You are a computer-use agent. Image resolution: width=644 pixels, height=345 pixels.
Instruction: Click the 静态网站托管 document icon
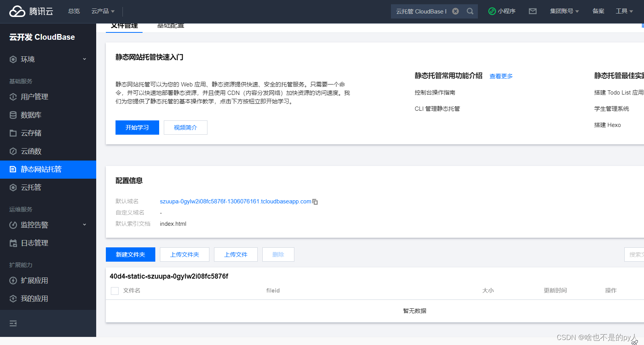tap(13, 169)
